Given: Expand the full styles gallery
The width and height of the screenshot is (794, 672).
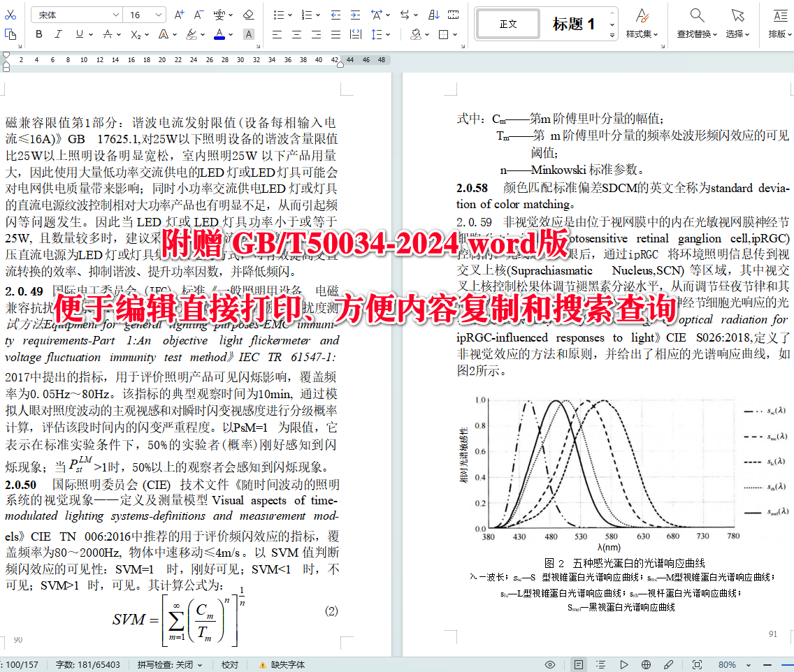Looking at the screenshot, I should pyautogui.click(x=612, y=36).
